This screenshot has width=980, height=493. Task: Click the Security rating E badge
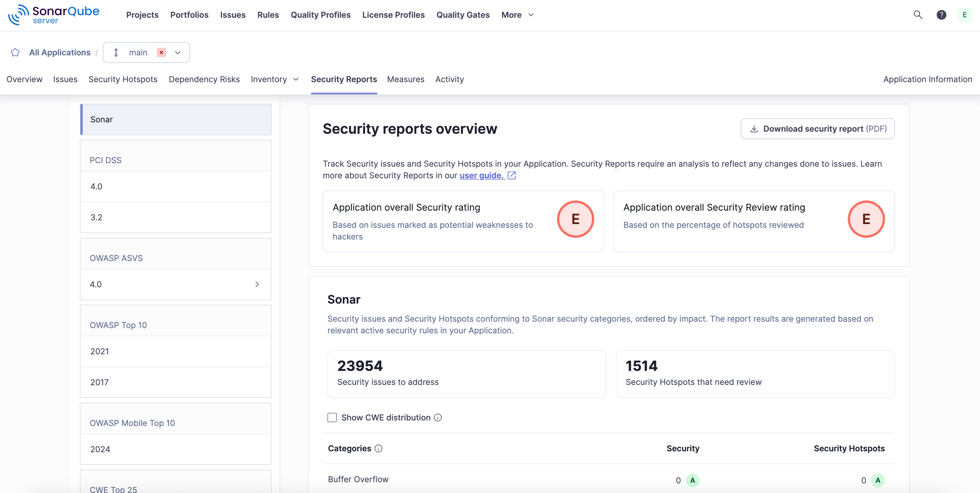click(x=575, y=219)
